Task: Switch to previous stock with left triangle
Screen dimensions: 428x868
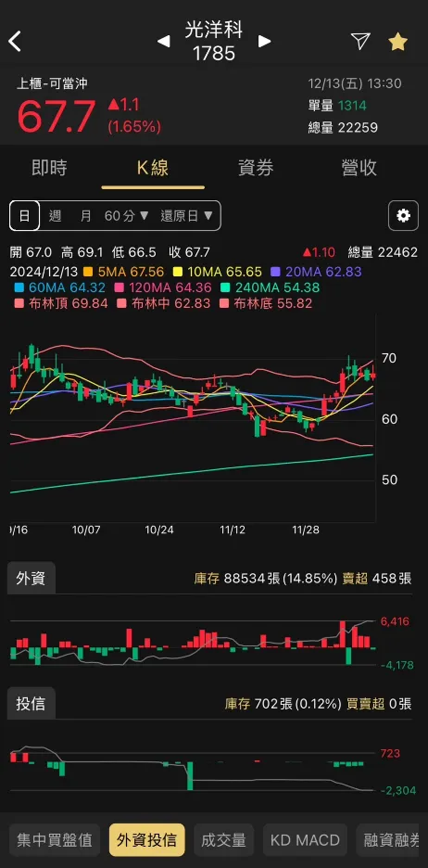Action: click(163, 42)
